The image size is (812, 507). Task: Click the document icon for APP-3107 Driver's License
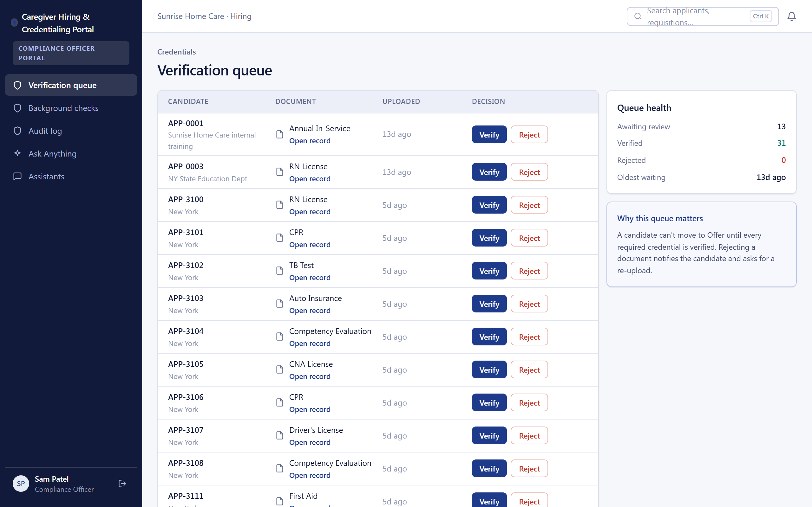[279, 436]
